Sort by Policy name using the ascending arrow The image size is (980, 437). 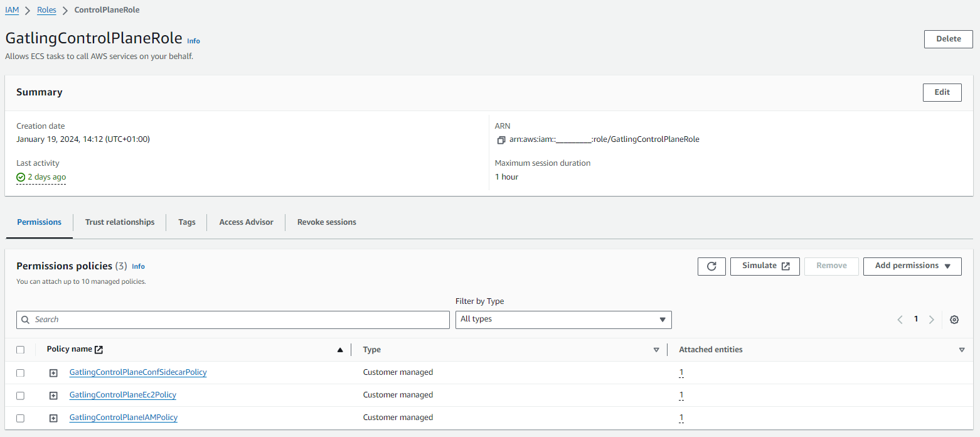click(x=340, y=350)
